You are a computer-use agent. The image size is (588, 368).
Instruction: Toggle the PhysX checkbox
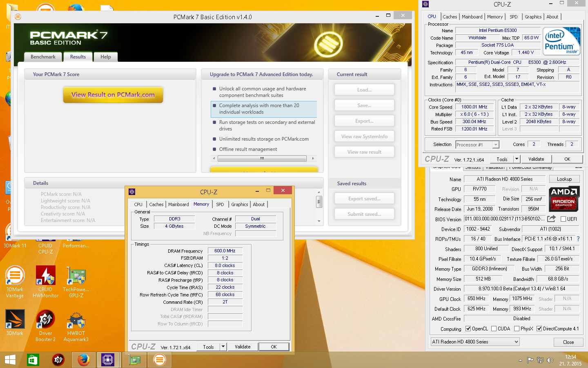(x=517, y=329)
